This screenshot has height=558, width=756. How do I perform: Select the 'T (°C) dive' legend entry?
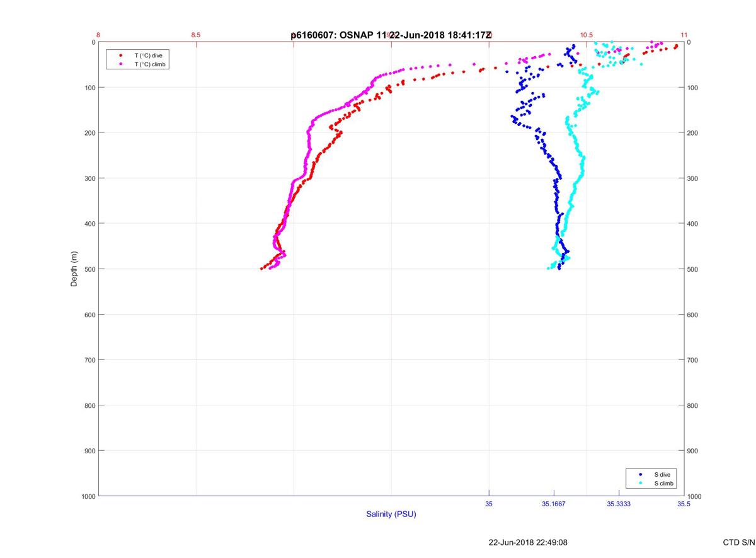pyautogui.click(x=148, y=55)
